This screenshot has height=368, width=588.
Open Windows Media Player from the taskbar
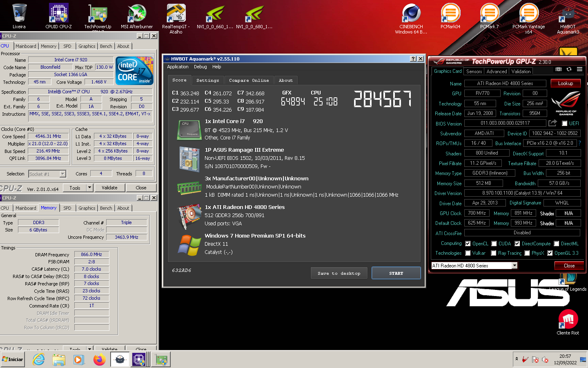click(78, 359)
